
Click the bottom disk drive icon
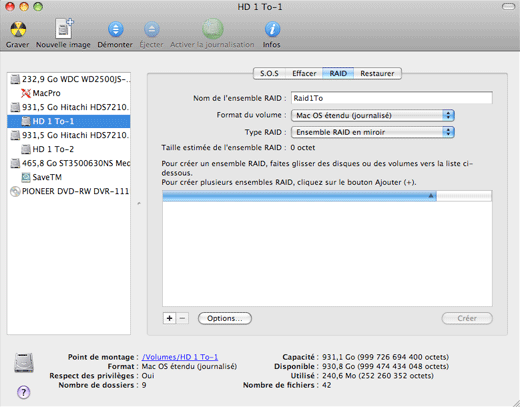(24, 363)
